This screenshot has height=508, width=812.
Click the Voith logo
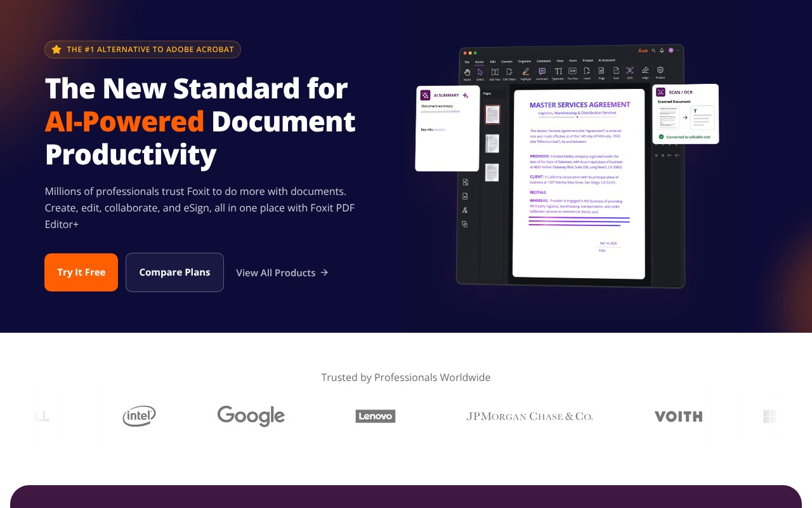(x=678, y=417)
